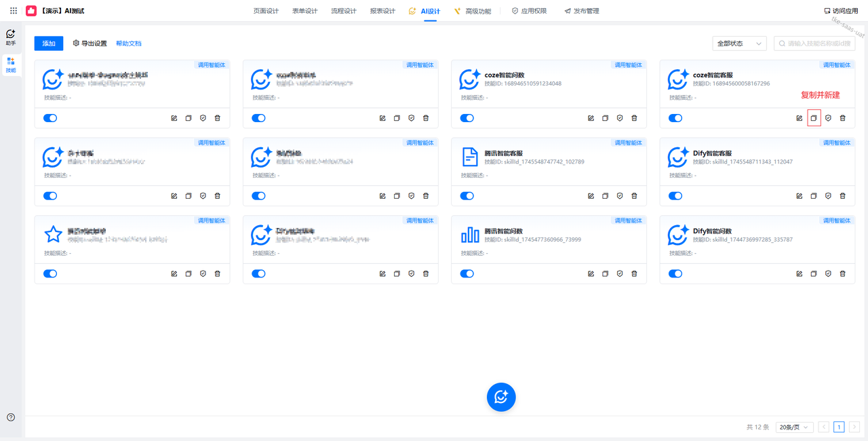Click copy icon on coze智能客服 card

[x=814, y=118]
